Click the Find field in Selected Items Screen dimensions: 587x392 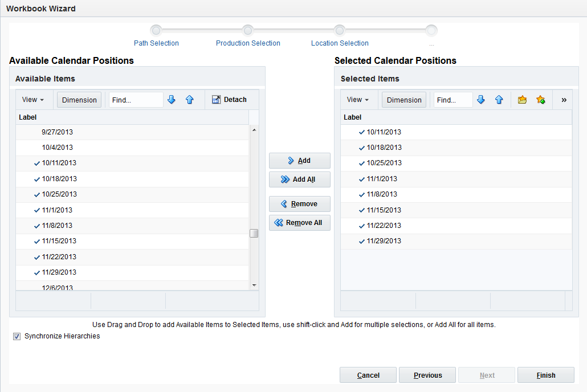point(453,100)
